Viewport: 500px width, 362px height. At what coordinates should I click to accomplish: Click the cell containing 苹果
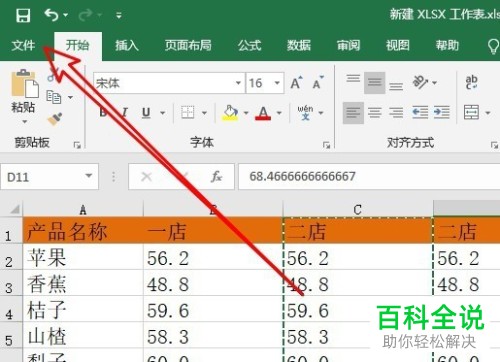pyautogui.click(x=83, y=257)
